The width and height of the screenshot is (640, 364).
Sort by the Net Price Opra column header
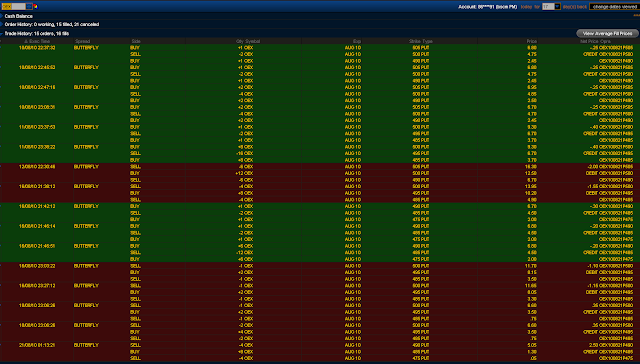coord(595,41)
